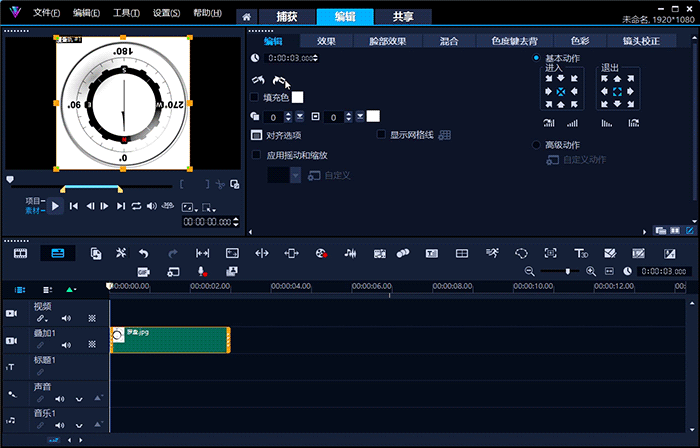
Task: Expand the 音乐1 track chevron
Action: 79,426
